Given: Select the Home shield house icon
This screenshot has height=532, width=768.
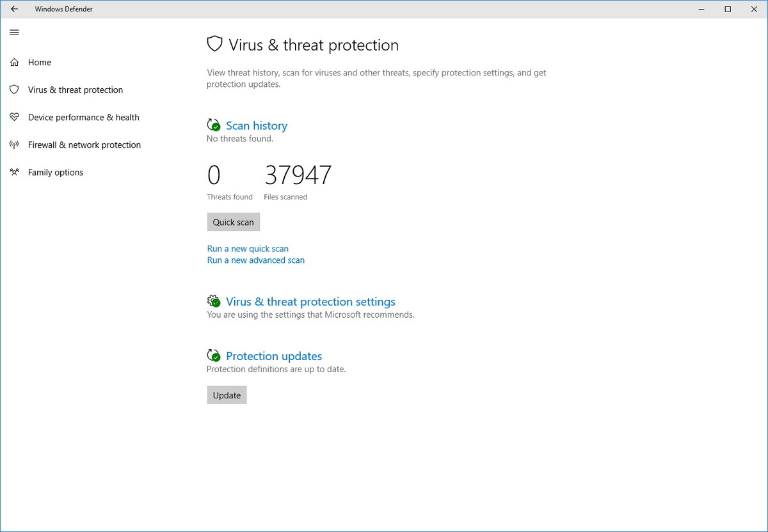Looking at the screenshot, I should [x=14, y=62].
